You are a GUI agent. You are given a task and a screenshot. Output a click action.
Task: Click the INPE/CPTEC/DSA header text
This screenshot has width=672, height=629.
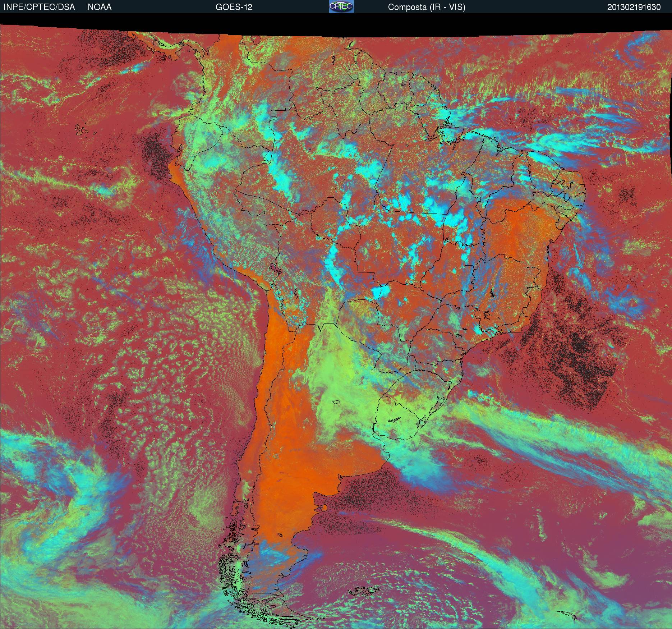(39, 7)
